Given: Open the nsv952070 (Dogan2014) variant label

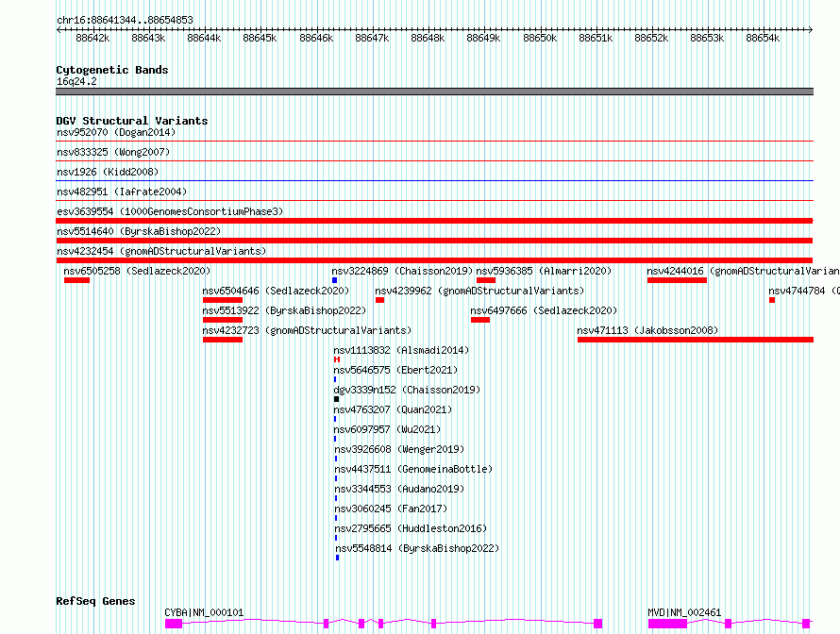Looking at the screenshot, I should point(116,132).
